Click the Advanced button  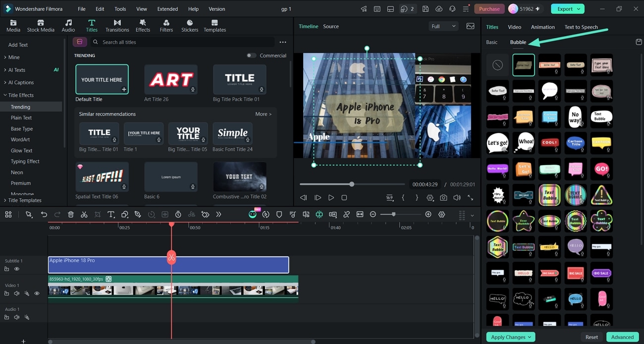[622, 337]
